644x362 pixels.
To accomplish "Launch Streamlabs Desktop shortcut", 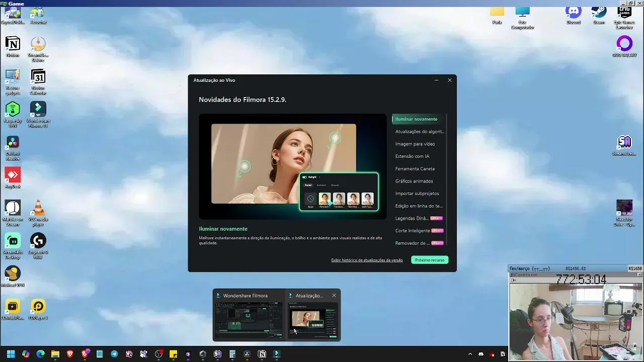I will 13,246.
